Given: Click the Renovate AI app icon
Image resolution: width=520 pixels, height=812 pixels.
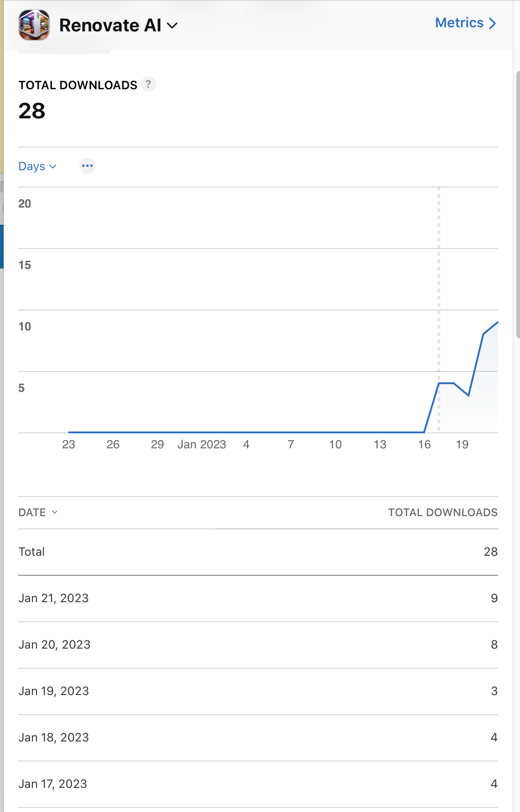Looking at the screenshot, I should pos(34,25).
